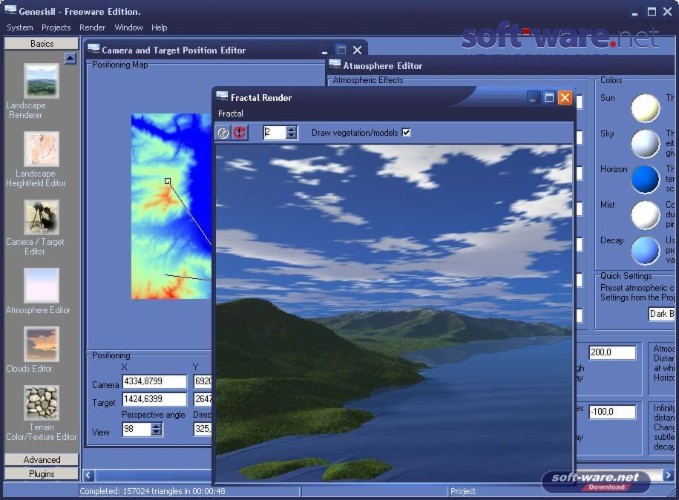This screenshot has height=500, width=679.
Task: Click the soft-ware.net Download badge
Action: point(596,481)
